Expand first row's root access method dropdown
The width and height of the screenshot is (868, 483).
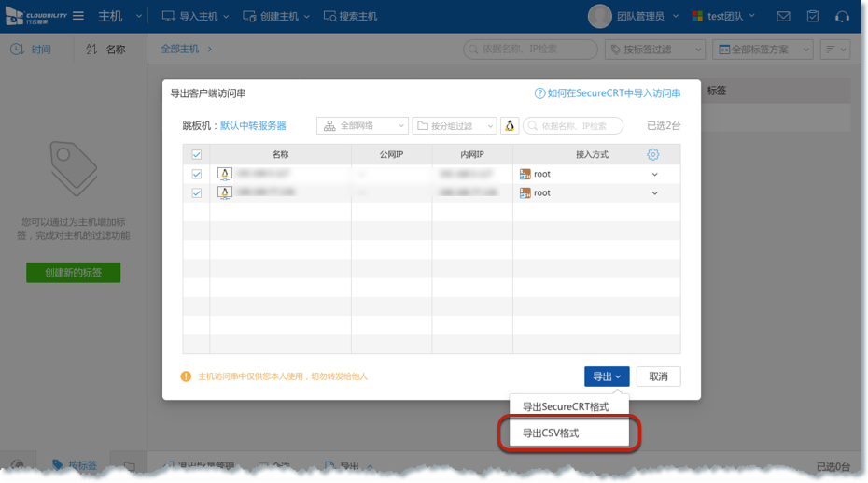coord(654,175)
